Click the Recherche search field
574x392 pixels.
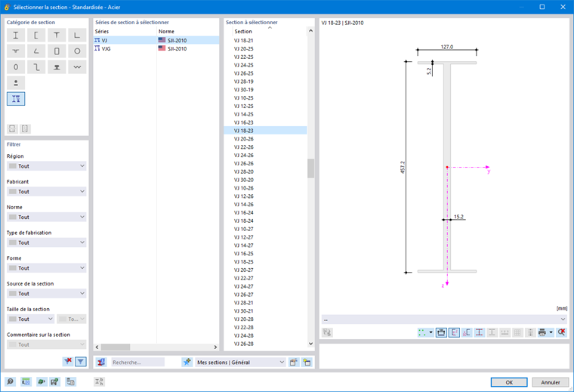tap(138, 363)
